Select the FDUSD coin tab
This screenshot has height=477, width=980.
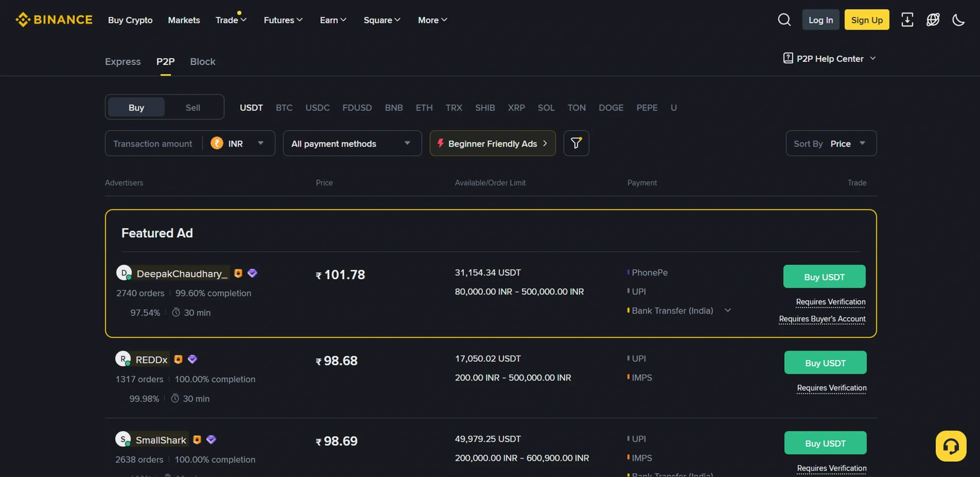click(x=357, y=107)
